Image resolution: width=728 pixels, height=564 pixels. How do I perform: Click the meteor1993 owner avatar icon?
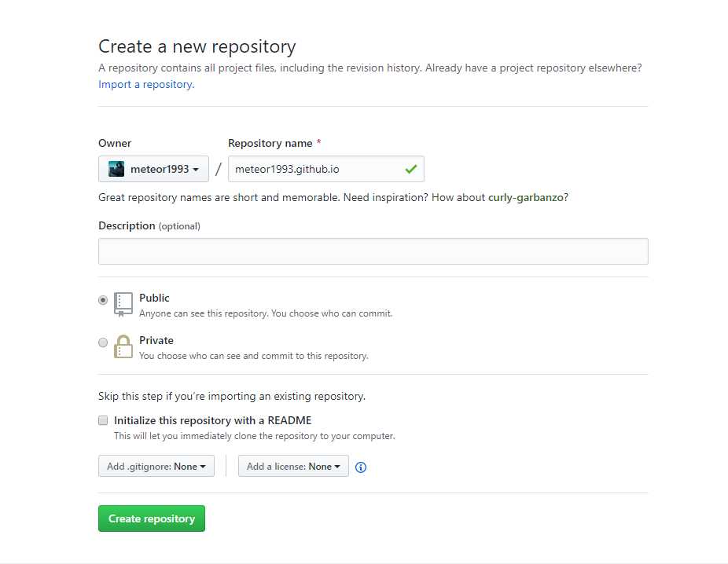(116, 169)
